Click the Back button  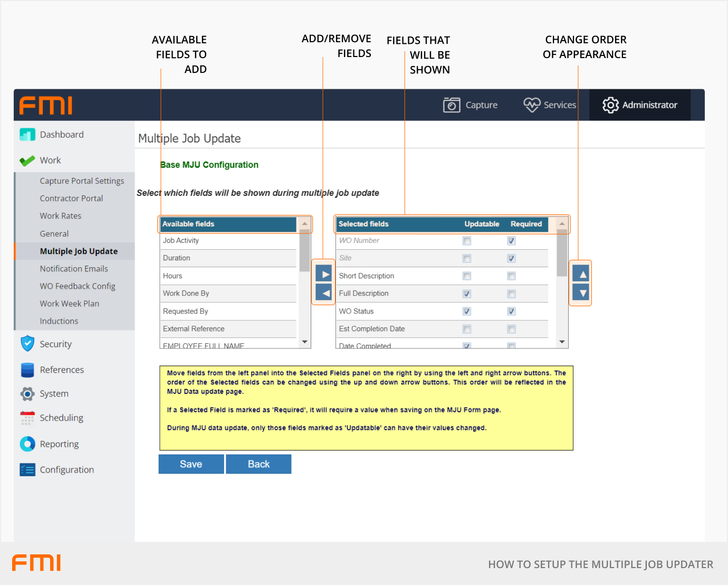[258, 464]
